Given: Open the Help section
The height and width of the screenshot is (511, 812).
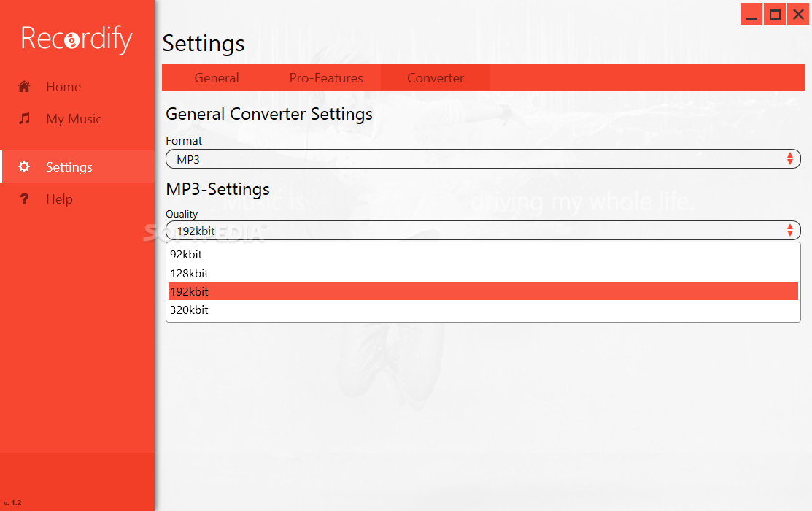Looking at the screenshot, I should point(77,199).
